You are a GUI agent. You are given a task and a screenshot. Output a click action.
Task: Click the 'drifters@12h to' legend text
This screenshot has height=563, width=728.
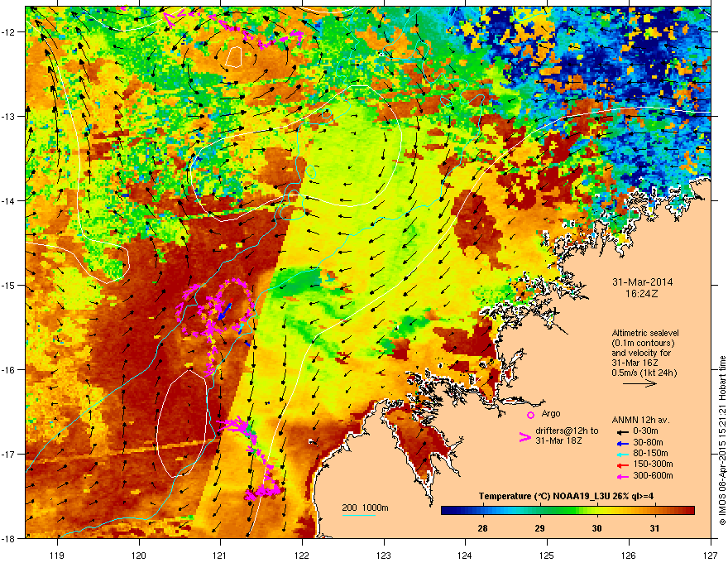(x=567, y=431)
